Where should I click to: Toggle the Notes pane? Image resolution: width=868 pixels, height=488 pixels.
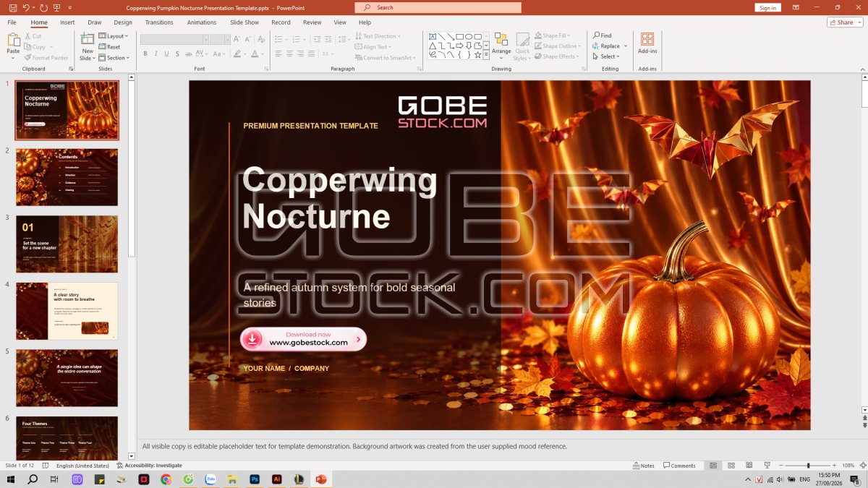coord(643,466)
